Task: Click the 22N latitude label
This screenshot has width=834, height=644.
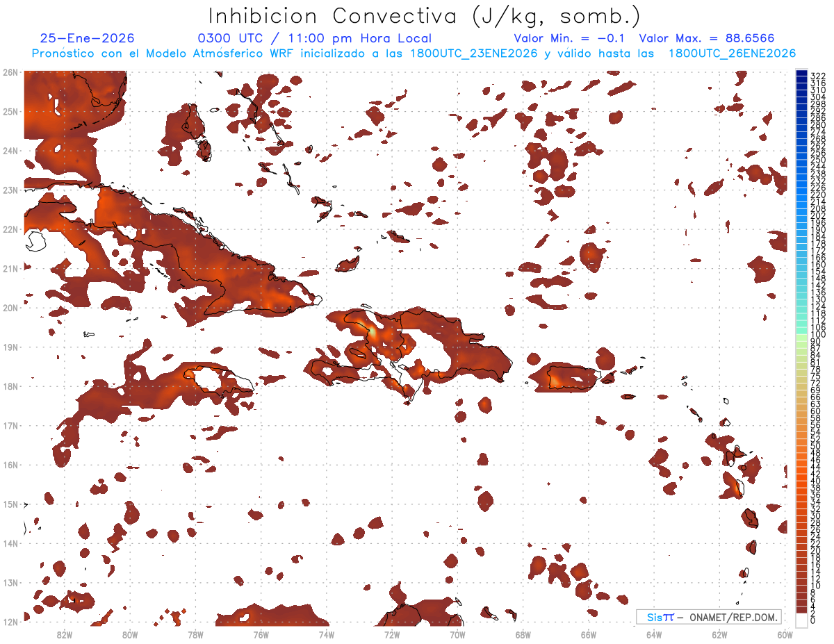Action: (10, 229)
